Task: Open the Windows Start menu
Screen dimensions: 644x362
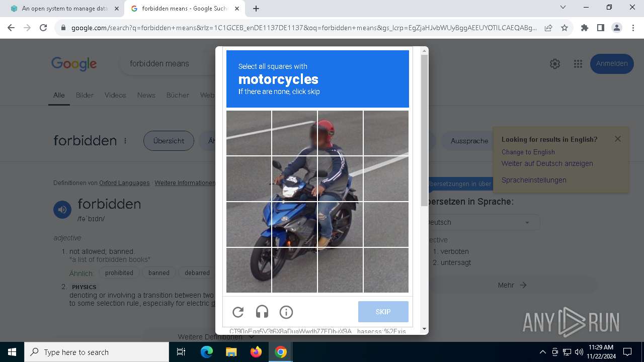Action: [x=12, y=352]
